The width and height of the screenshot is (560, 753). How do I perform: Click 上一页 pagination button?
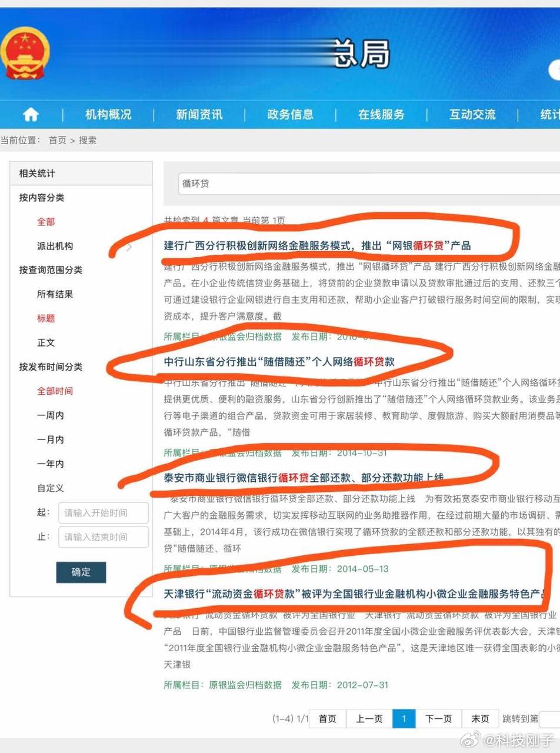[369, 719]
